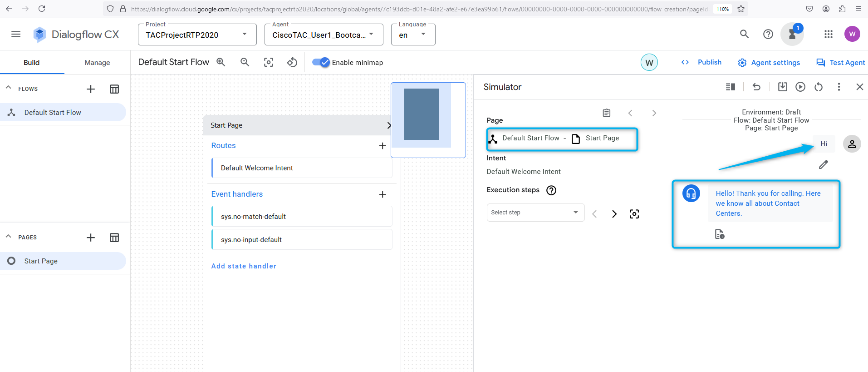Open the Event handlers section heading

click(x=237, y=194)
